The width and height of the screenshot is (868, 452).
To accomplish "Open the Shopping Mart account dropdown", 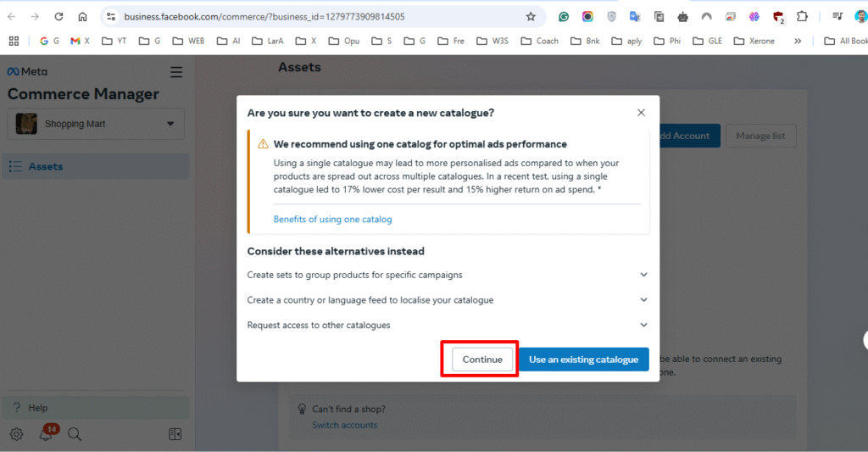I will coord(97,124).
